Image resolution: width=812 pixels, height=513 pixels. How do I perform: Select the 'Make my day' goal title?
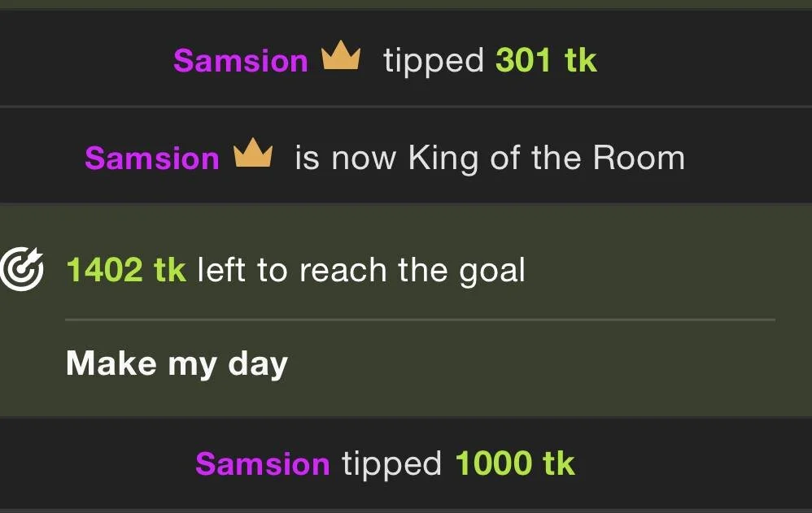[177, 363]
